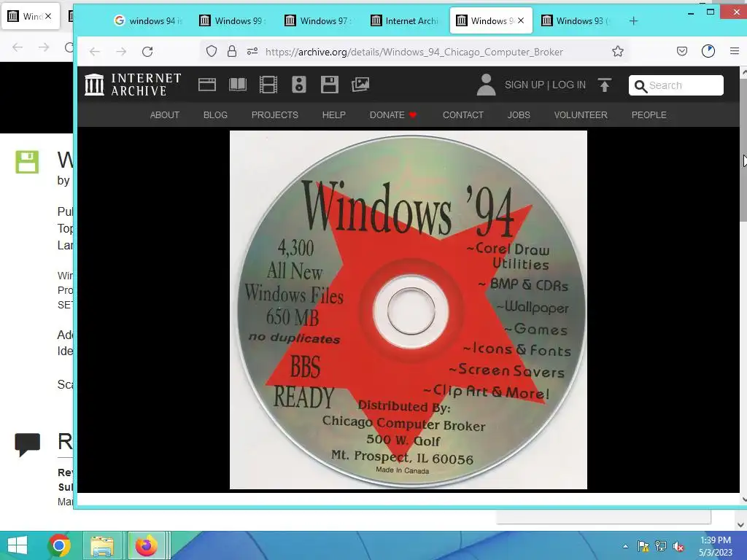Reload the page in Firefox
Viewport: 747px width, 560px height.
(147, 52)
